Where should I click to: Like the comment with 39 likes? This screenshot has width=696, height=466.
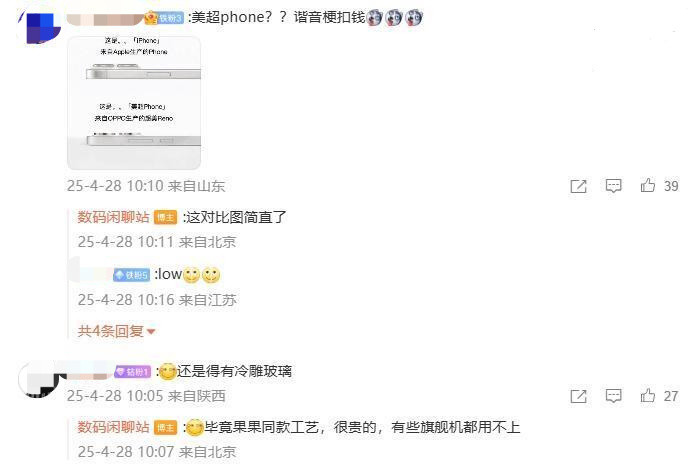pyautogui.click(x=648, y=185)
